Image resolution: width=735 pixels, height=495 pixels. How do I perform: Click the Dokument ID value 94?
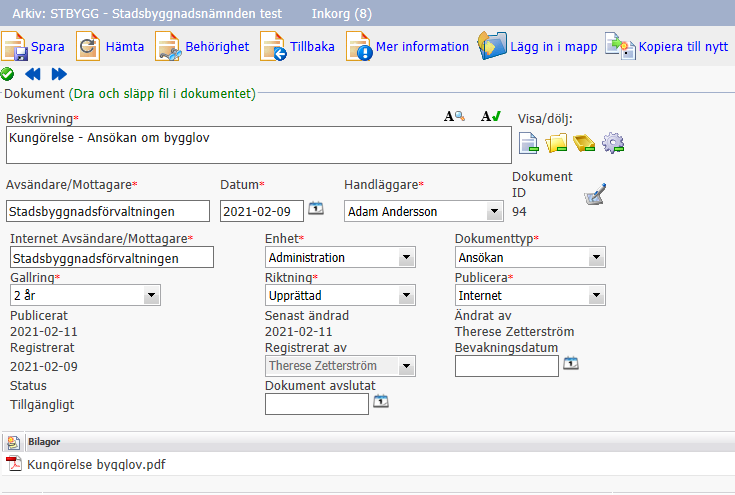[x=519, y=212]
